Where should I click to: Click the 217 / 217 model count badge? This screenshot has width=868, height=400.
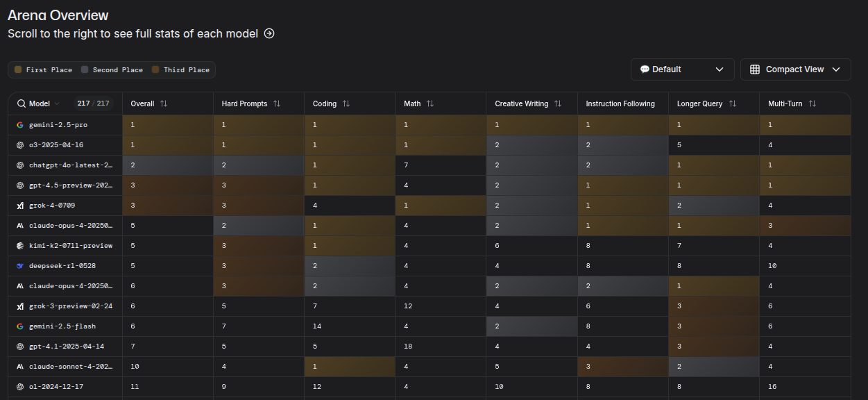[x=94, y=103]
